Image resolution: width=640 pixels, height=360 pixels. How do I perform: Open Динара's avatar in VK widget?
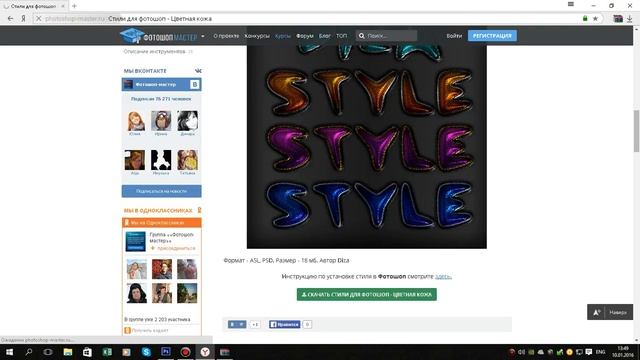(188, 121)
